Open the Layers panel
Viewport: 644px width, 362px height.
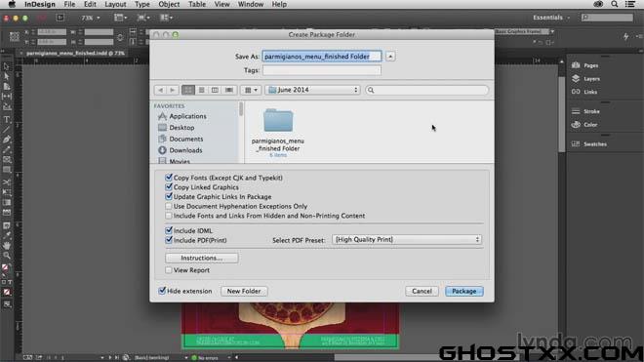(x=586, y=78)
